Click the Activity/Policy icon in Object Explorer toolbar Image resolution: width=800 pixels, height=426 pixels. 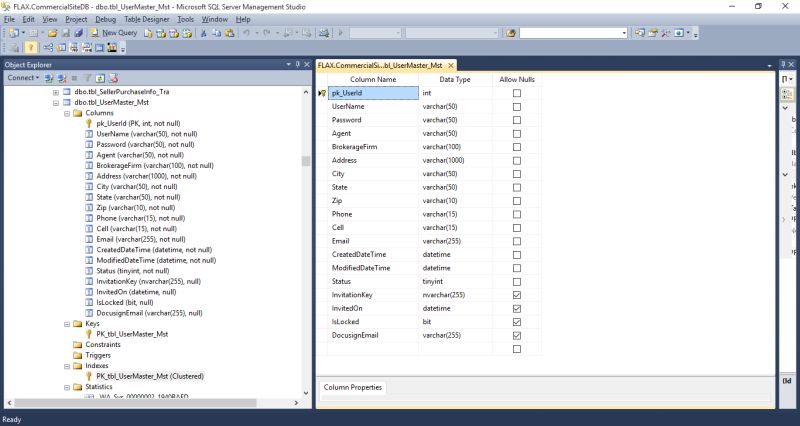113,78
